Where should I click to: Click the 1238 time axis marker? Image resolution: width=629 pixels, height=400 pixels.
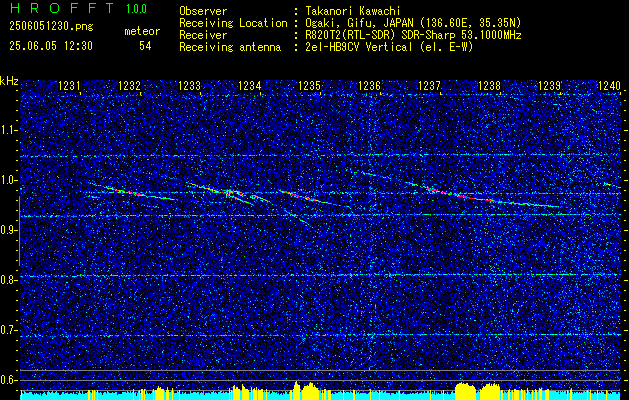click(x=489, y=86)
